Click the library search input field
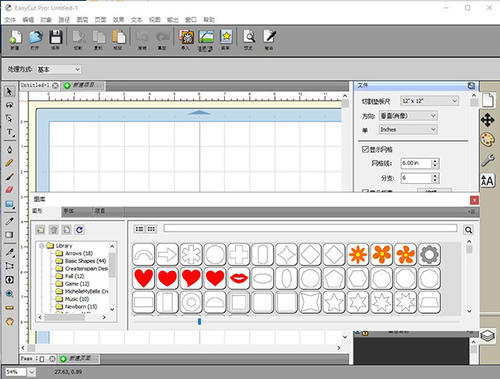 point(310,228)
